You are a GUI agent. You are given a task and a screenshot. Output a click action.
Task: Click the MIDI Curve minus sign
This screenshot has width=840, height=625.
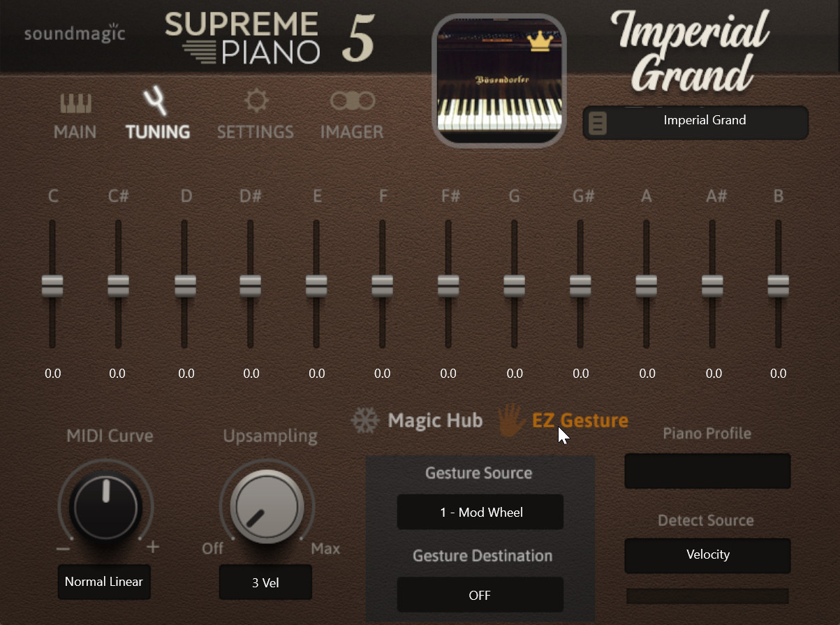tap(62, 548)
